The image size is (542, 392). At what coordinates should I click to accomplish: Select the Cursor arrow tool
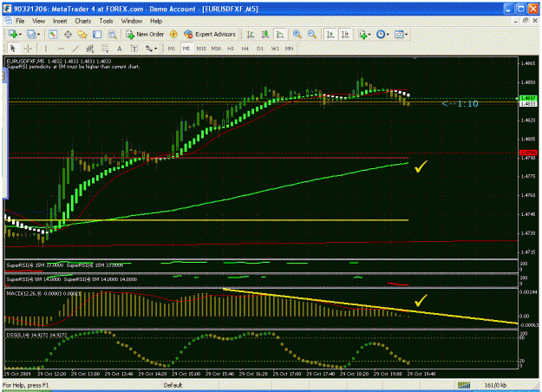click(x=13, y=49)
